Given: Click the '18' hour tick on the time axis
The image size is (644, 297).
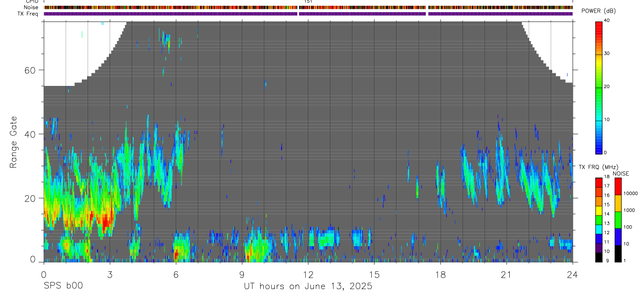Looking at the screenshot, I should click(441, 274).
